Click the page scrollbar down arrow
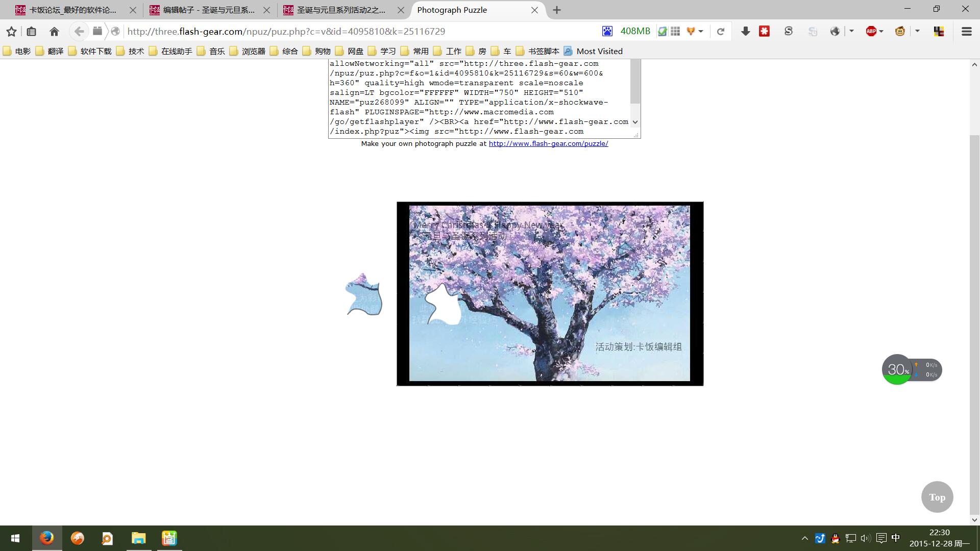980x551 pixels. pyautogui.click(x=974, y=520)
